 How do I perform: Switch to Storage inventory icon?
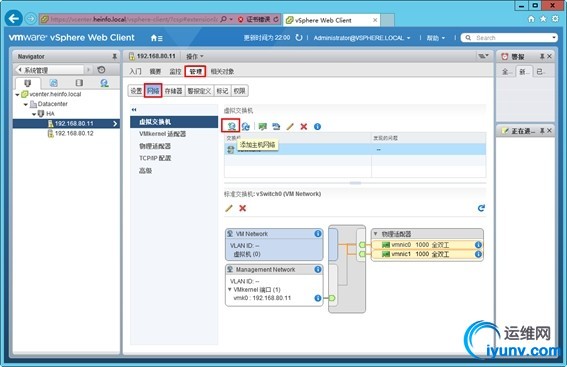pos(79,83)
